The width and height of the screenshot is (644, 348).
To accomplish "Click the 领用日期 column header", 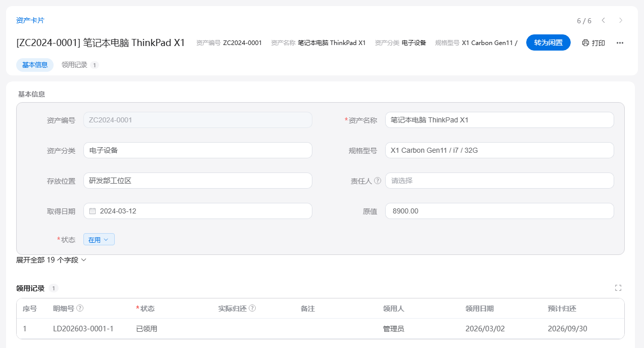I will [480, 309].
